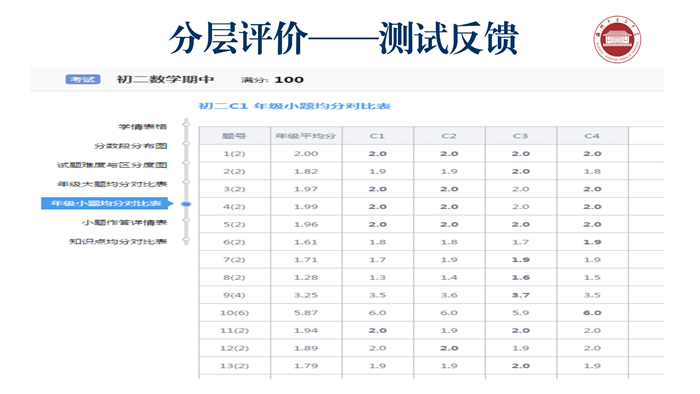
Task: Click the full score value 100
Action: point(289,80)
